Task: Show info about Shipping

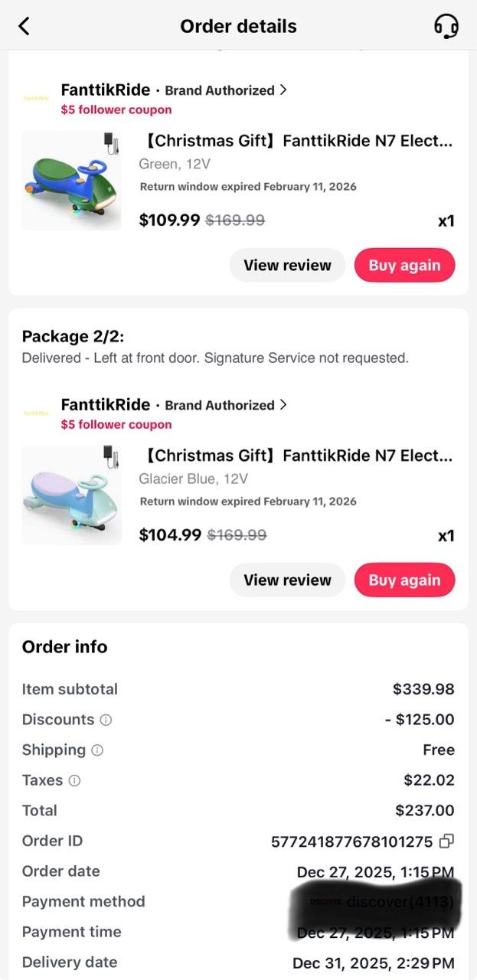Action: point(97,750)
